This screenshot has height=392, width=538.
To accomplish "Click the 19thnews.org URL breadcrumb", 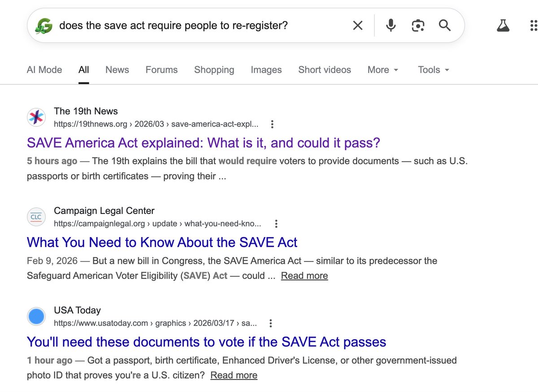I will [x=156, y=124].
